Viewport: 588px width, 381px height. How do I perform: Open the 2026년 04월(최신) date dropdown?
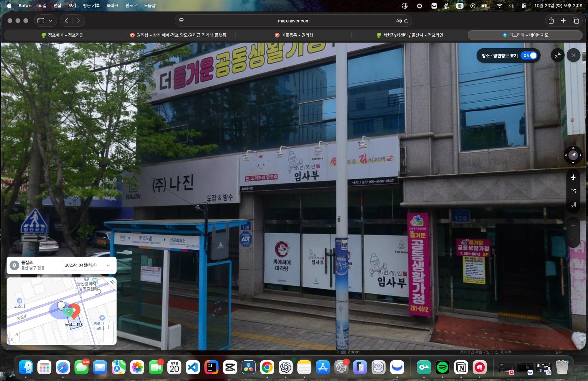coord(87,265)
